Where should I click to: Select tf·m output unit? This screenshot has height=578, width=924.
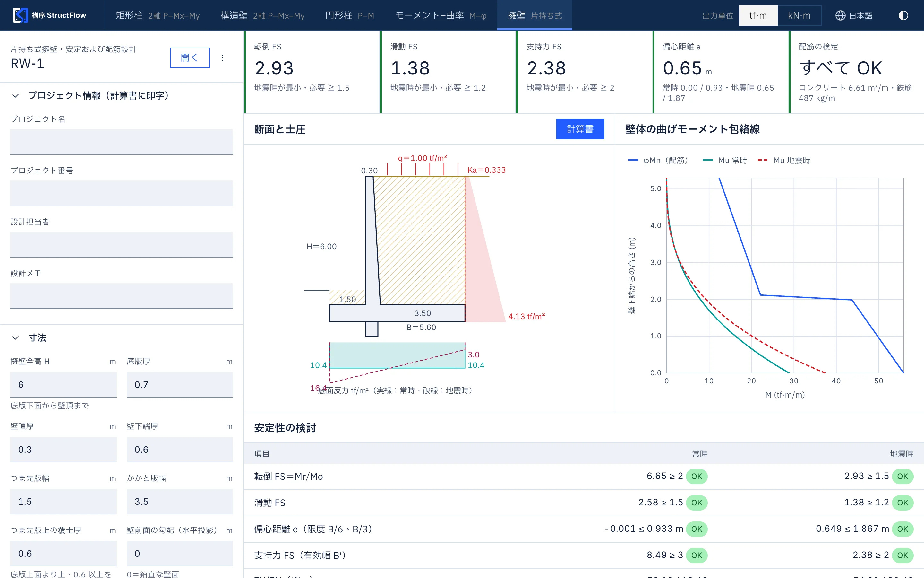point(758,15)
